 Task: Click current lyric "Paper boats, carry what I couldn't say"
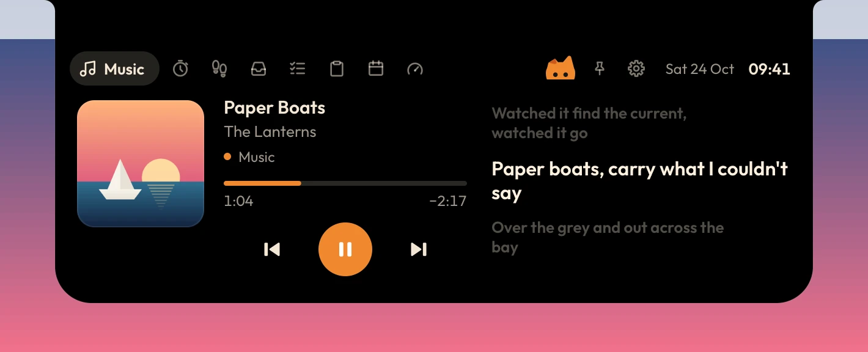(x=640, y=181)
